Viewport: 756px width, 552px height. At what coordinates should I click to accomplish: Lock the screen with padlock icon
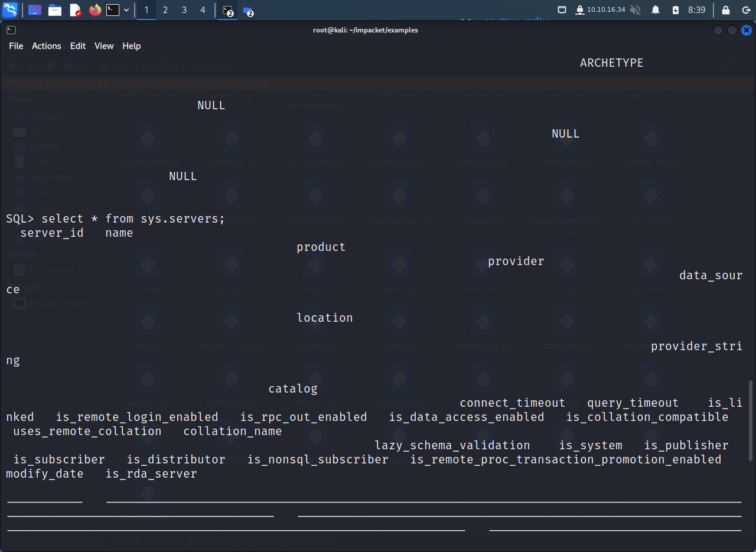tap(726, 10)
